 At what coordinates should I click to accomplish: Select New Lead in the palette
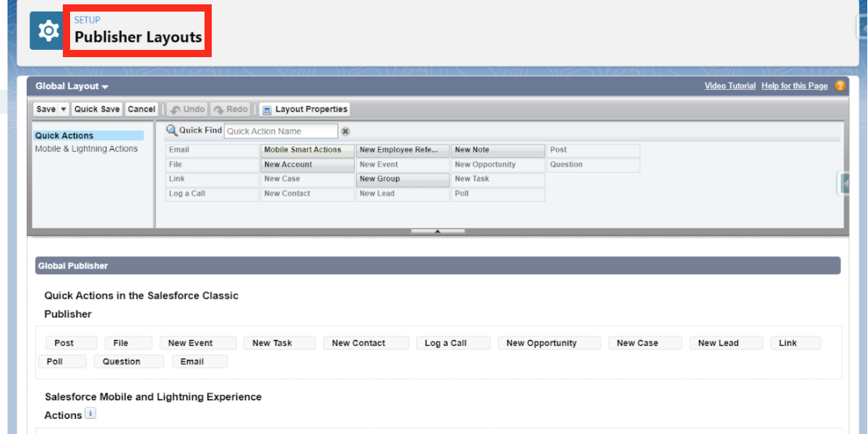pos(403,194)
